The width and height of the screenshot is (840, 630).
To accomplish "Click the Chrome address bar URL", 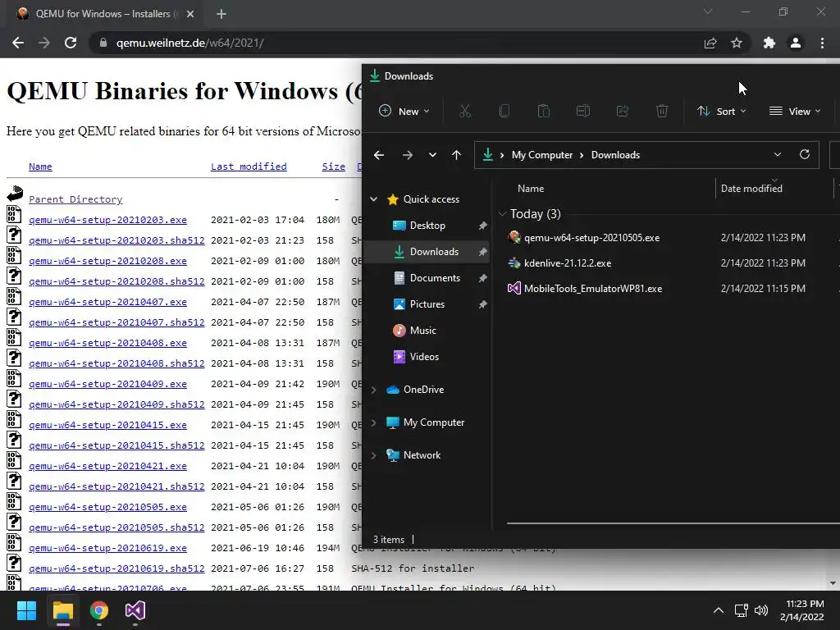I will tap(189, 43).
